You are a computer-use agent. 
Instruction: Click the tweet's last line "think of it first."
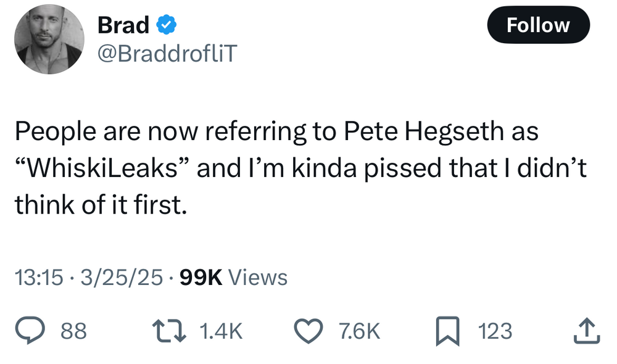100,205
